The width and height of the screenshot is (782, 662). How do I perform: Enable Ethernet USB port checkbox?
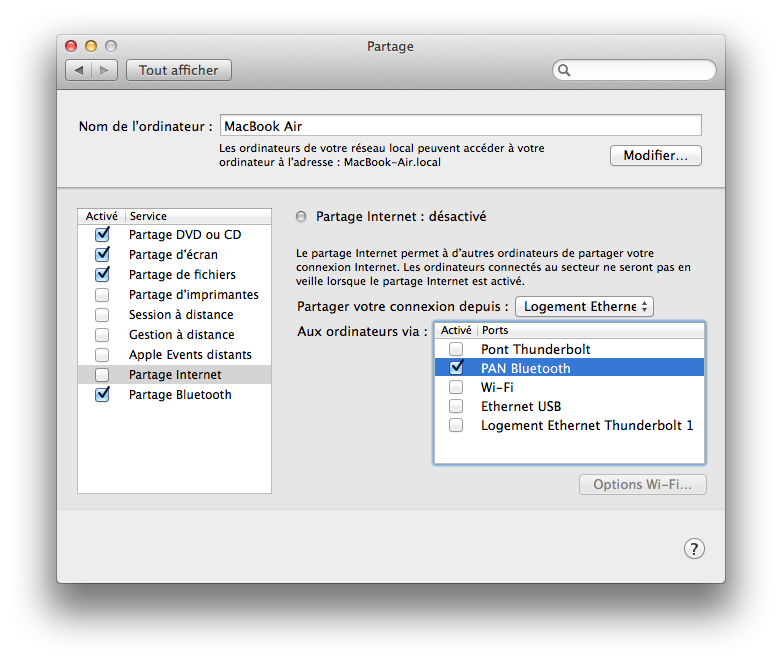pos(456,406)
